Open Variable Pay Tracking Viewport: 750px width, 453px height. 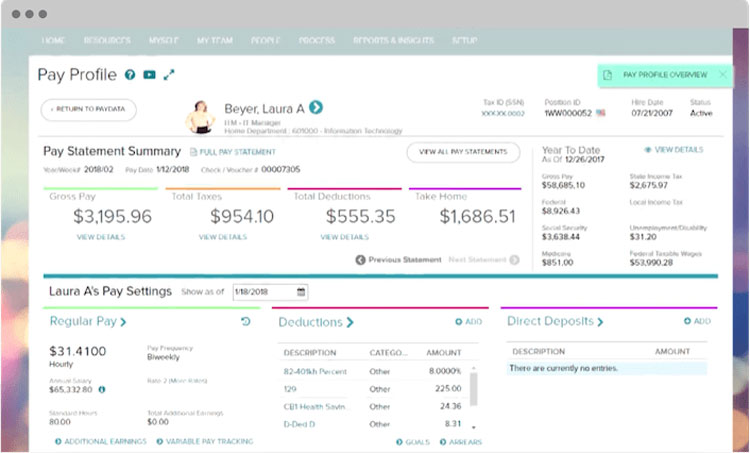205,442
